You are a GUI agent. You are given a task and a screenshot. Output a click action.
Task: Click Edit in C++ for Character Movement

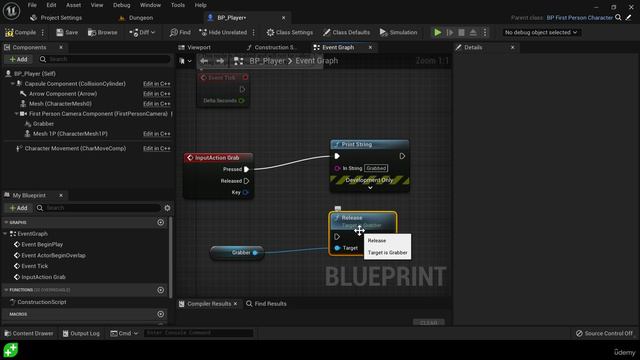point(157,149)
